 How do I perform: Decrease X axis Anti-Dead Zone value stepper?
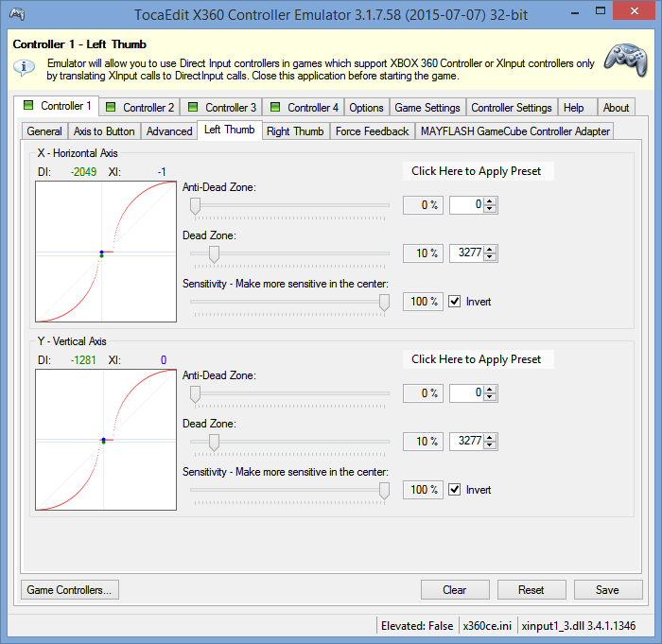(490, 209)
